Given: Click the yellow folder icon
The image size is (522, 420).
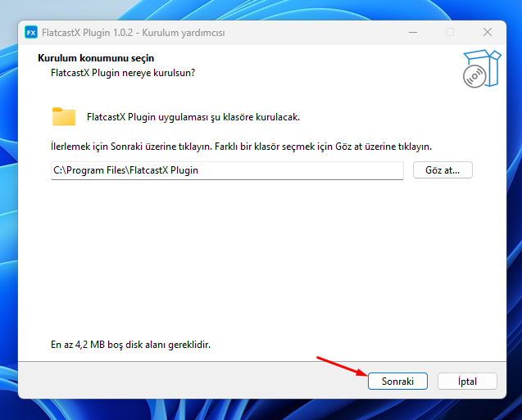Looking at the screenshot, I should (64, 117).
